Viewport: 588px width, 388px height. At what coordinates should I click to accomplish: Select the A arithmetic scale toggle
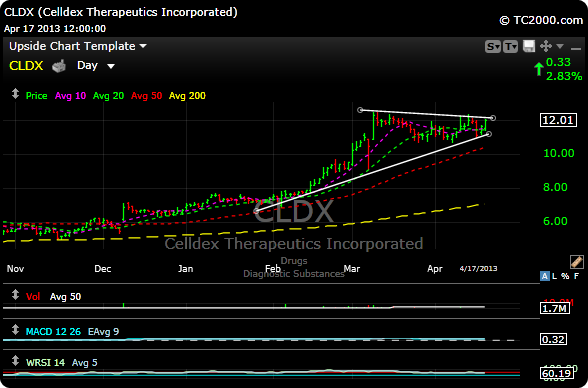[x=544, y=277]
